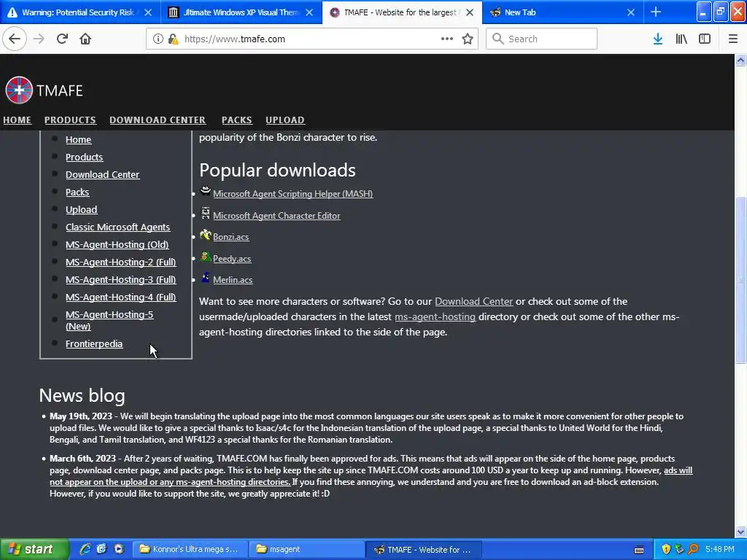Screen dimensions: 747x560
Task: Open Classic Microsoft Agents link
Action: pyautogui.click(x=117, y=227)
